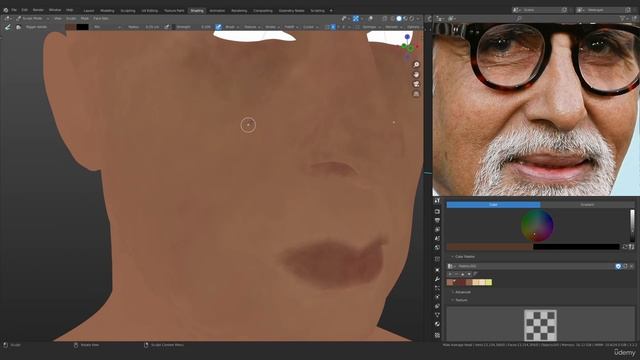The width and height of the screenshot is (640, 360).
Task: Select the first pink-brown palette swatch
Action: pyautogui.click(x=450, y=282)
